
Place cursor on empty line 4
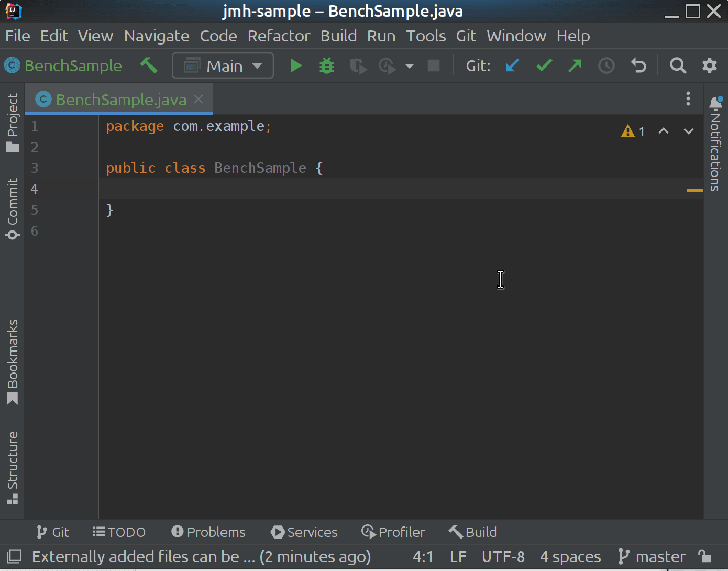click(x=401, y=189)
